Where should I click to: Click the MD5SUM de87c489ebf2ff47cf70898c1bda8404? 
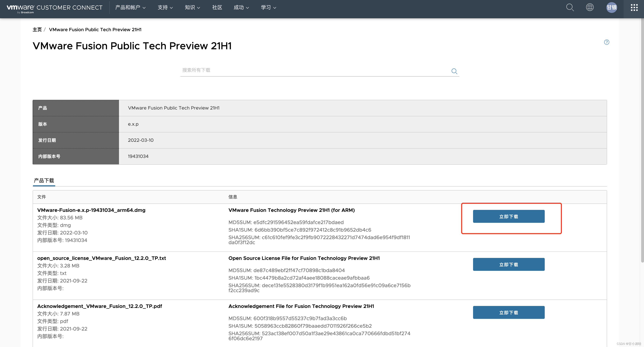[287, 270]
